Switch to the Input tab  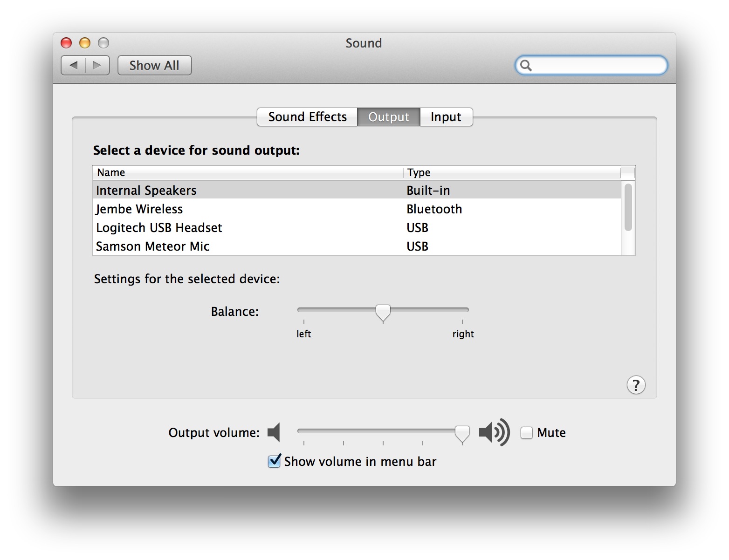point(446,117)
